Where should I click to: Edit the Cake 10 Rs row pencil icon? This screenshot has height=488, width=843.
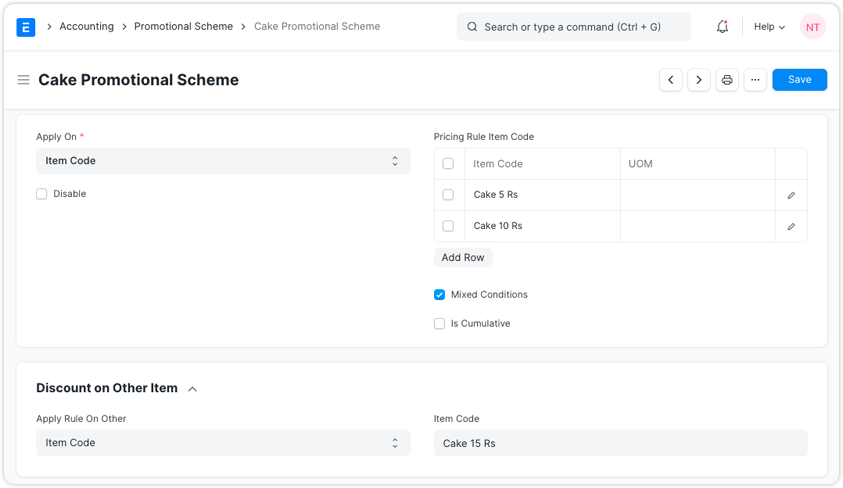791,227
